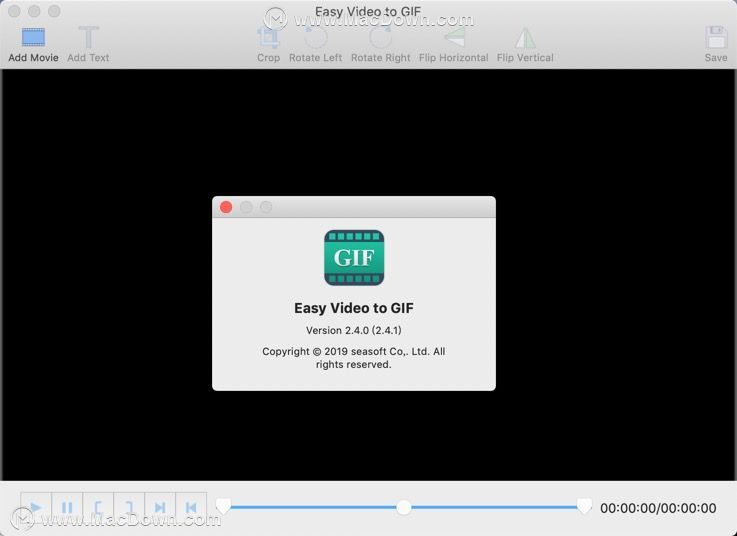Skip back with the previous-frame button
Screen dimensions: 737x536
[191, 507]
